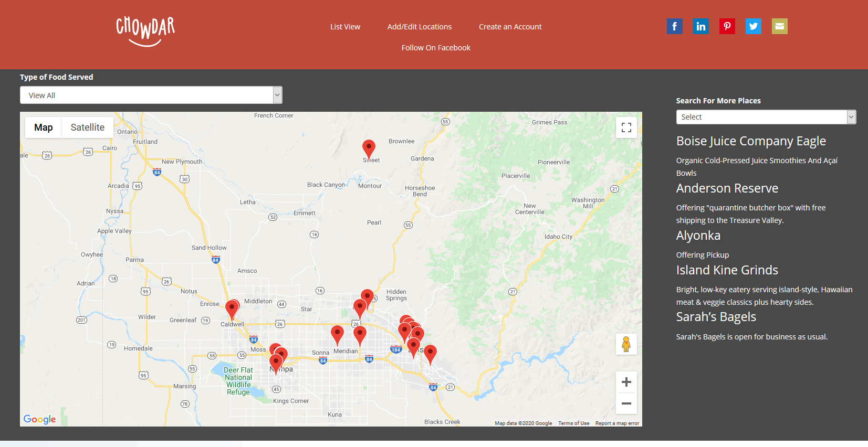Click the 'Map data ©2020 Google' text
Viewport: 868px width, 447px height.
pyautogui.click(x=523, y=423)
